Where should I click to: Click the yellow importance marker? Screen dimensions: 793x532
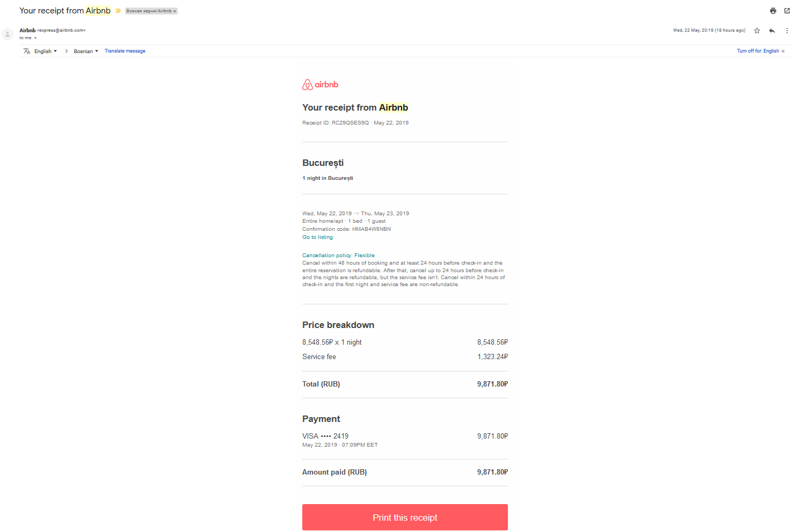pyautogui.click(x=118, y=11)
